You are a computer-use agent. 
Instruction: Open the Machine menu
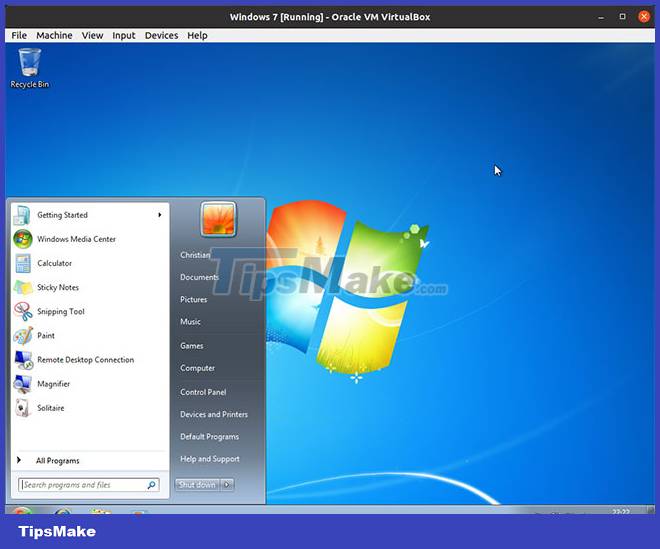(x=54, y=35)
